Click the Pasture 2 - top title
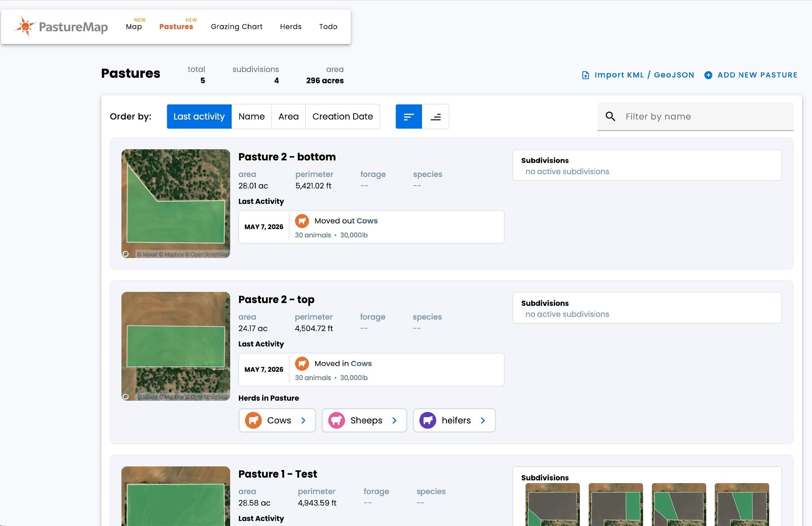The image size is (812, 526). click(276, 299)
